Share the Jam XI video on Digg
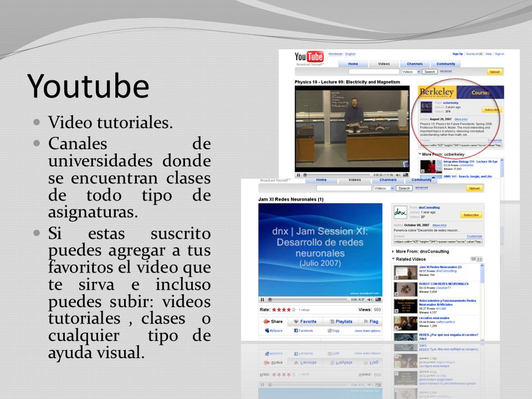The height and width of the screenshot is (399, 532). (x=334, y=330)
